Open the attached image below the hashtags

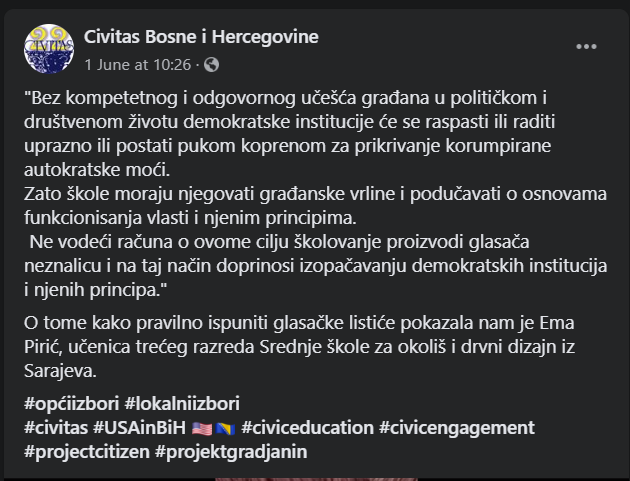316,479
